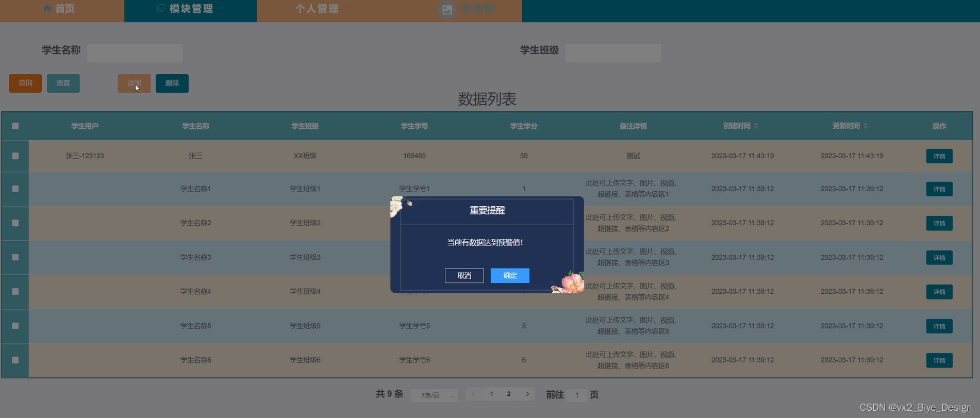Viewport: 980px width, 418px height.
Task: Open 详情 for the 学生名称5 row
Action: pos(939,326)
